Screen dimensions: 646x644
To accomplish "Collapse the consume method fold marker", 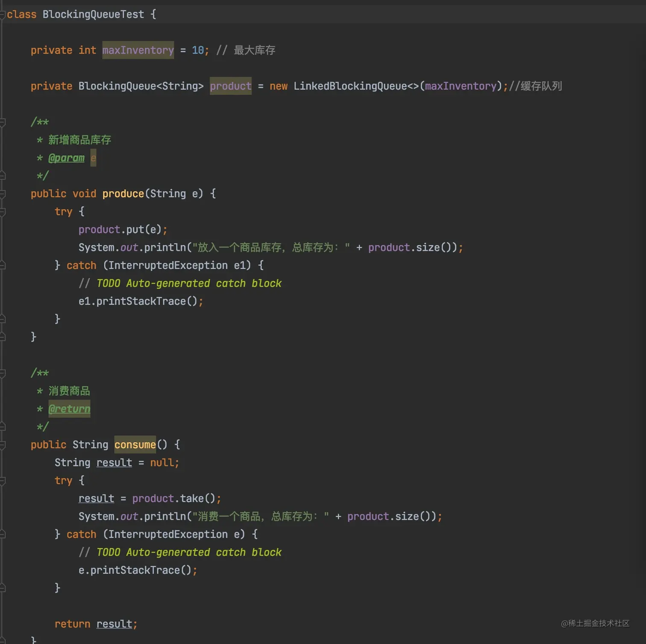I will point(2,445).
